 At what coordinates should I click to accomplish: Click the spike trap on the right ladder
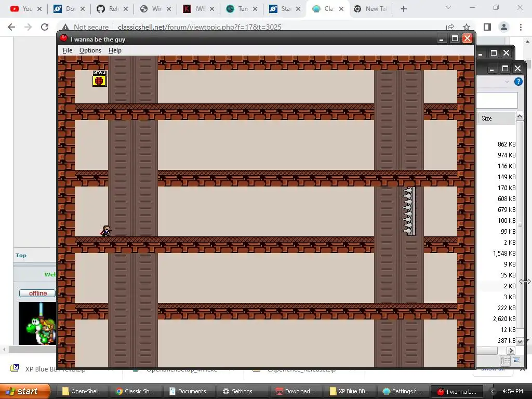pyautogui.click(x=409, y=211)
